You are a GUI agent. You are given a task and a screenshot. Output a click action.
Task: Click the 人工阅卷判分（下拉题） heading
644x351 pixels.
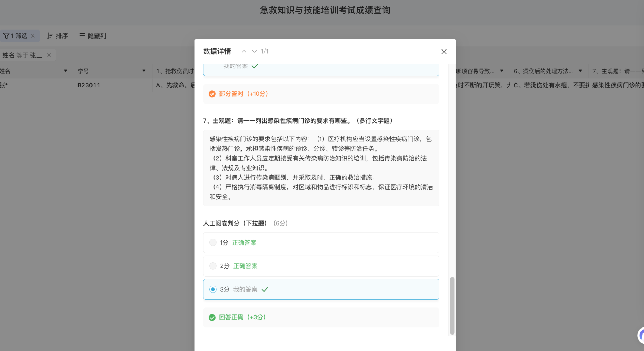pyautogui.click(x=235, y=223)
